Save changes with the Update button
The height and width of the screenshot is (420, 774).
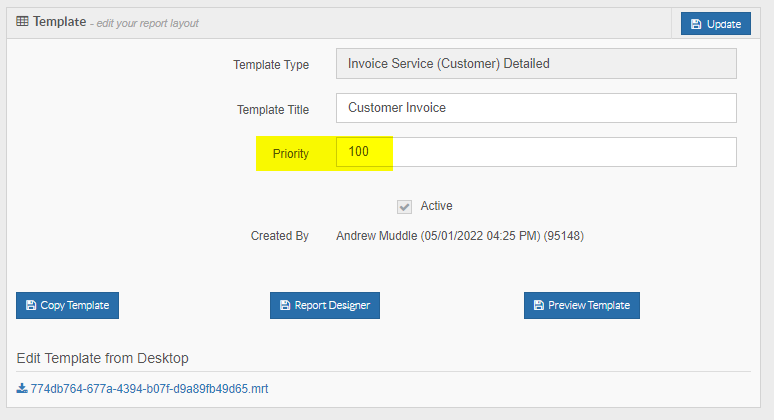pyautogui.click(x=716, y=24)
